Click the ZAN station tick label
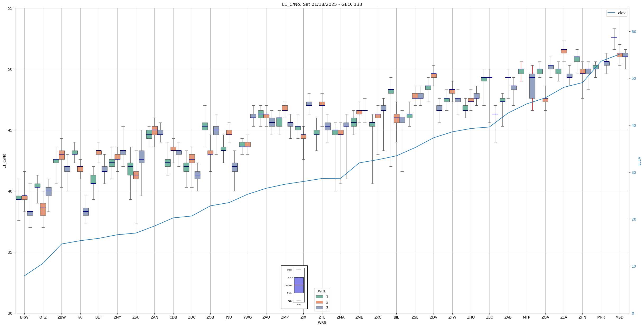Viewport: 644px width, 327px height. 154,317
